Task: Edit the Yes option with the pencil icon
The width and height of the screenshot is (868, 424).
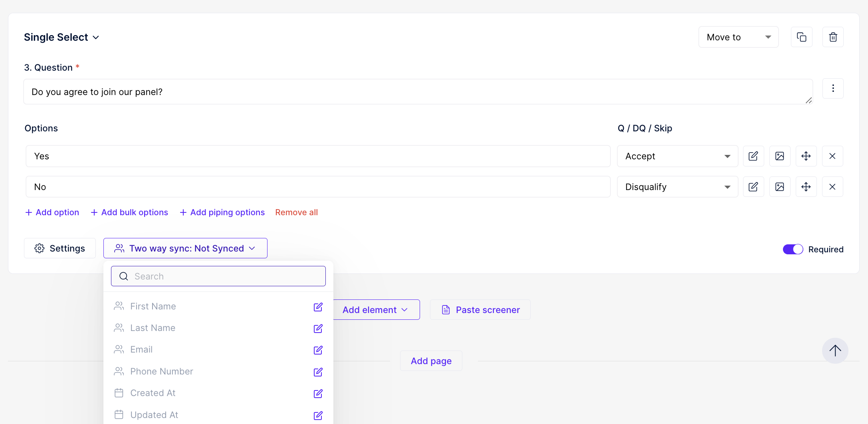Action: (x=753, y=156)
